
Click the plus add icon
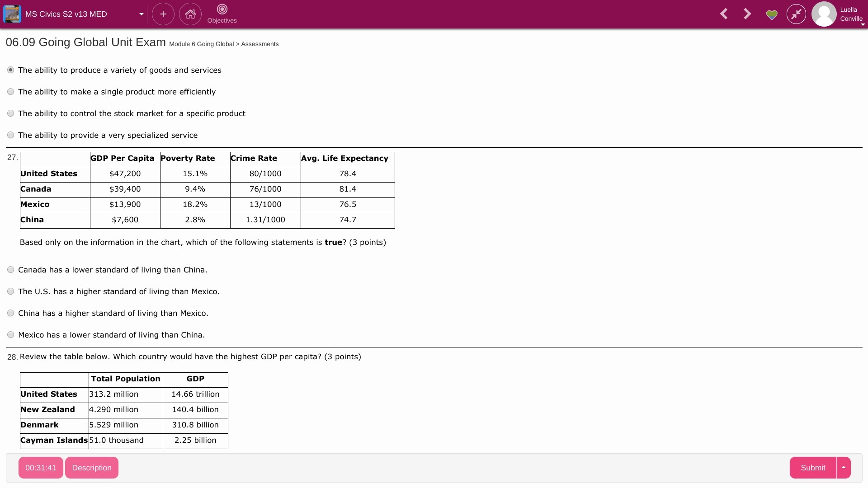pos(163,14)
